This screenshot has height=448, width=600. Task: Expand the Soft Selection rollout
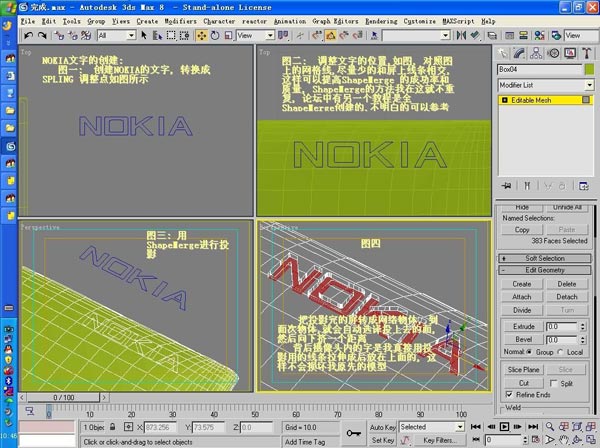tap(545, 258)
